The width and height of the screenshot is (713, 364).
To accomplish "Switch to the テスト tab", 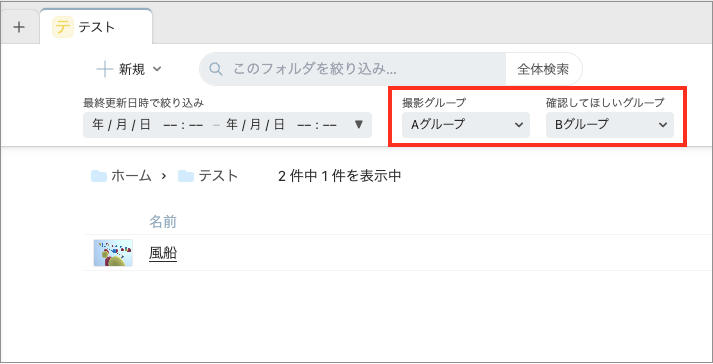I will pyautogui.click(x=96, y=27).
